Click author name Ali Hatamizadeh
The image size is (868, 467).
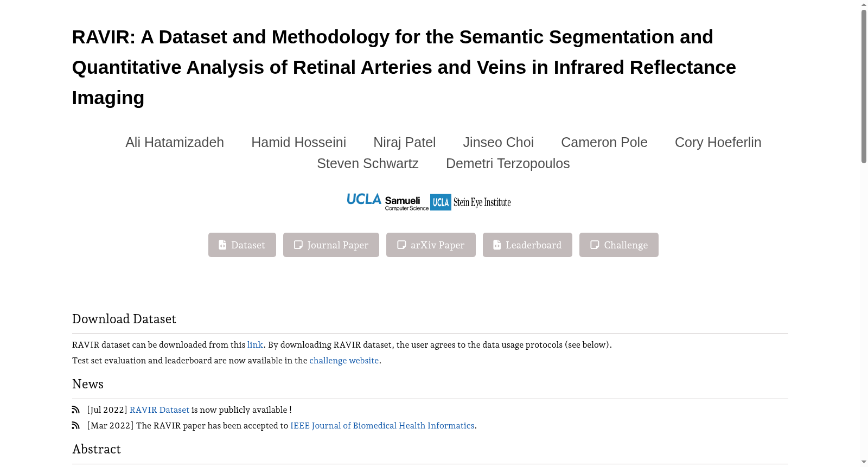175,142
